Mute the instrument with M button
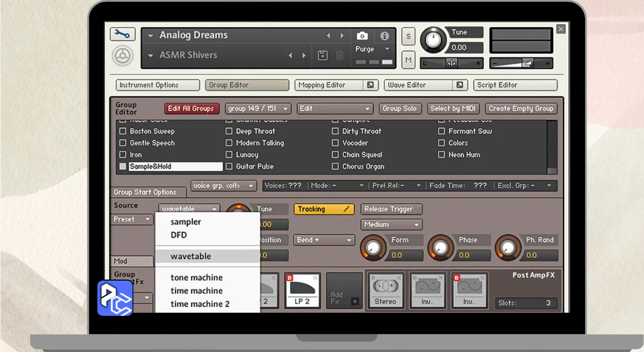The width and height of the screenshot is (644, 352). tap(408, 60)
